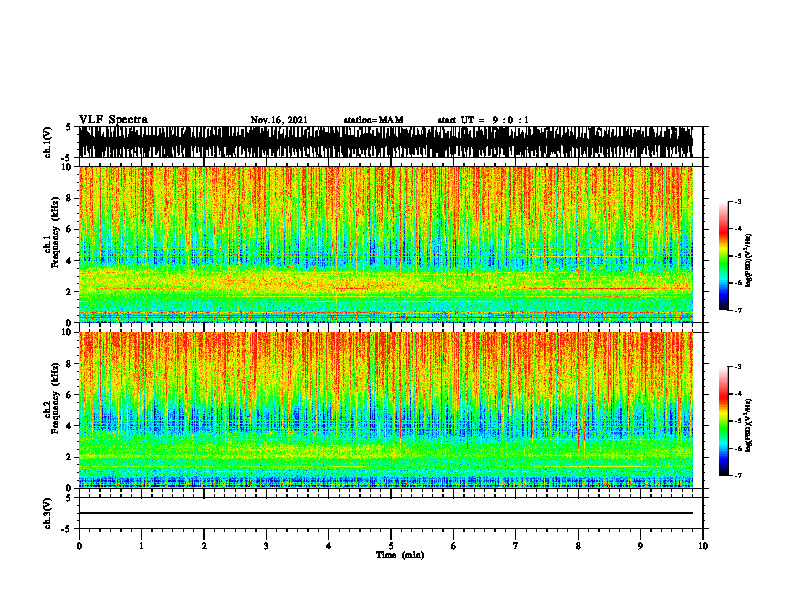Click the "ch.3(V)" axis label

click(x=48, y=513)
